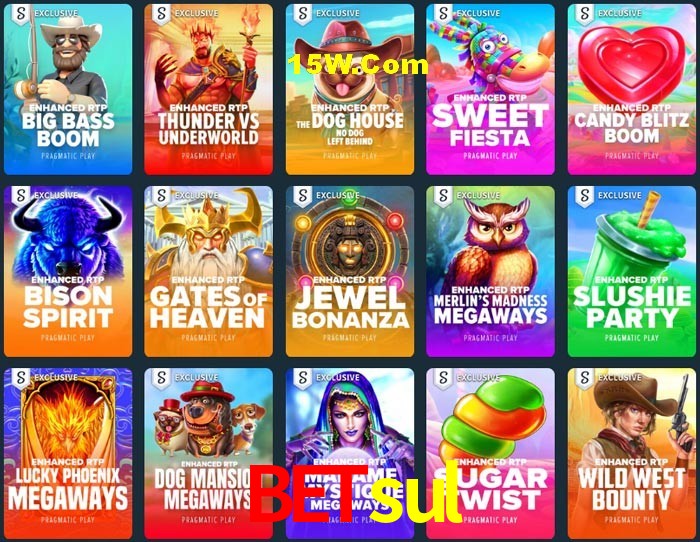This screenshot has height=542, width=700.
Task: Click the Exclusive shield icon on Slushie Party
Action: (584, 196)
